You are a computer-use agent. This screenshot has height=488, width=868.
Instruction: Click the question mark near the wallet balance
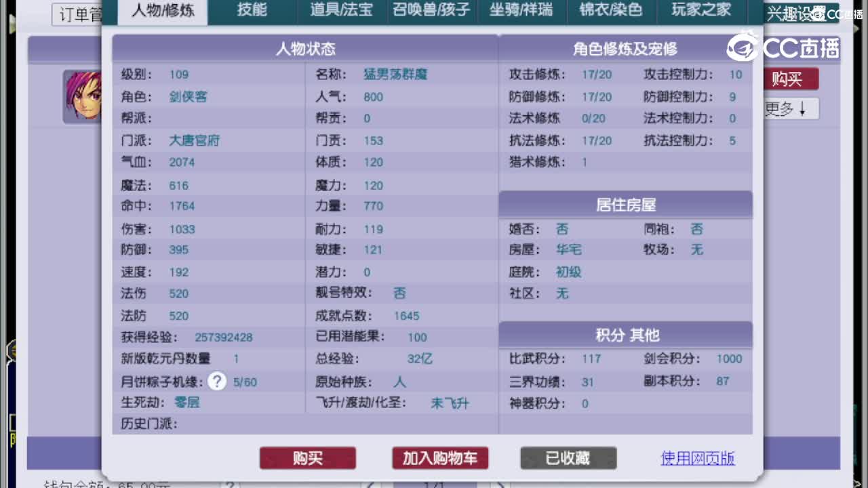(231, 485)
